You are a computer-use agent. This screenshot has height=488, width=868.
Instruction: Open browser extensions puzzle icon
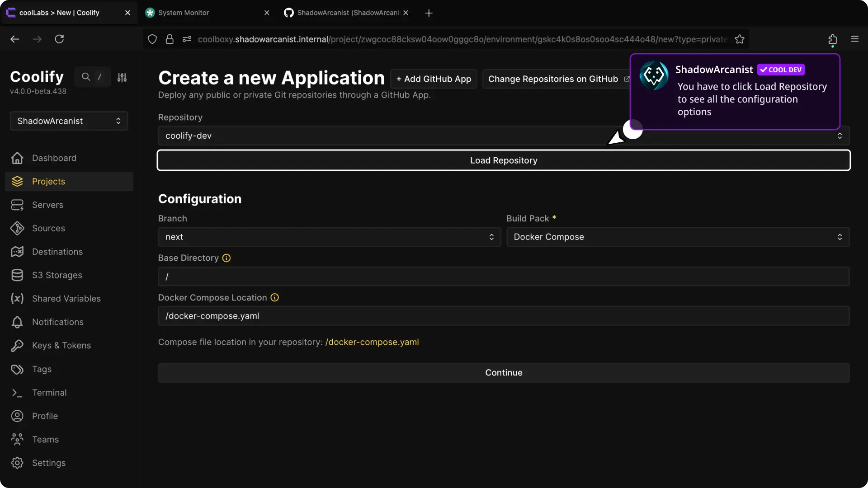pyautogui.click(x=832, y=39)
